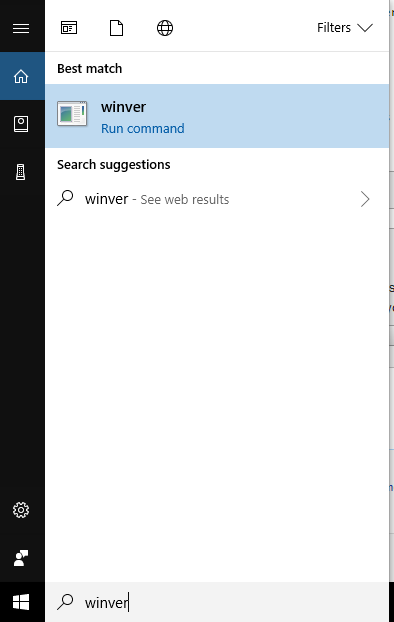This screenshot has width=394, height=622.
Task: Expand the Filters dropdown
Action: (x=345, y=28)
